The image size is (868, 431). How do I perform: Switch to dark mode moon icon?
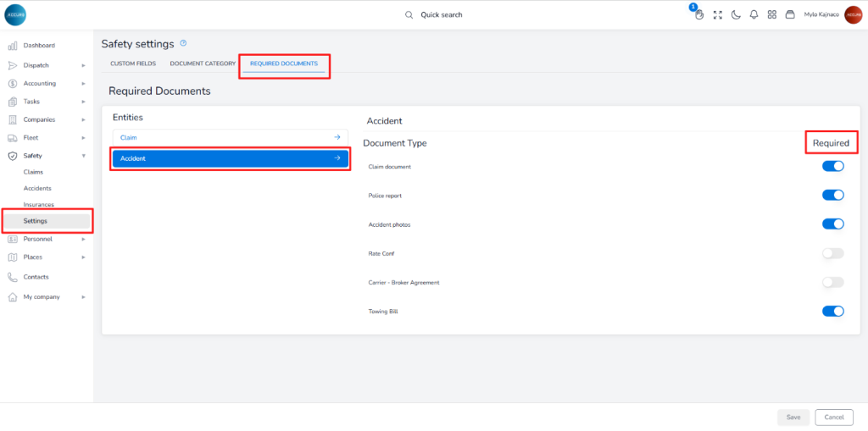[736, 14]
